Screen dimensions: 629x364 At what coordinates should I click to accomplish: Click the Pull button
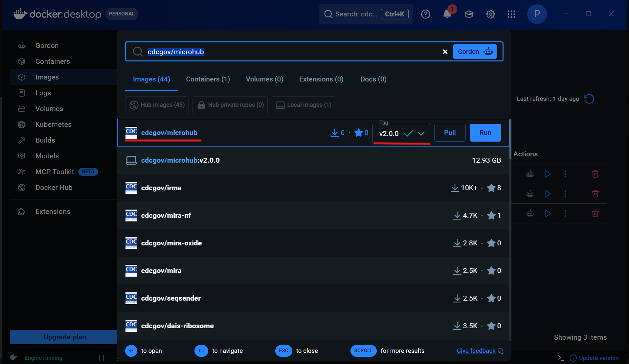450,133
